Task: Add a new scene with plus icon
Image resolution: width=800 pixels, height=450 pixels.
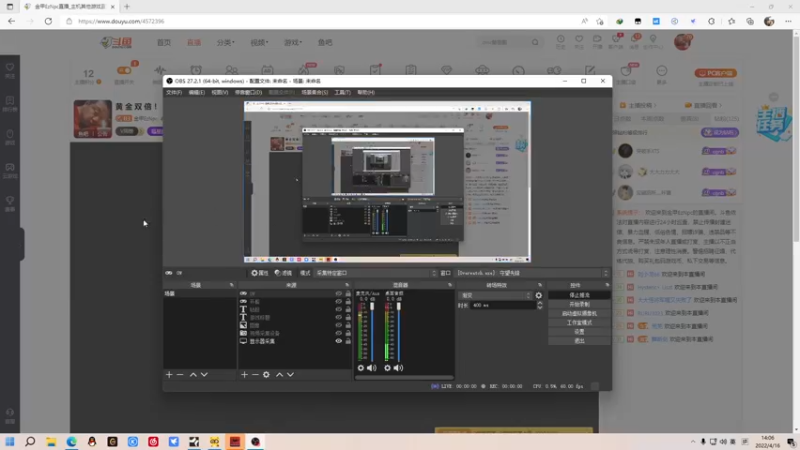Action: [x=169, y=374]
